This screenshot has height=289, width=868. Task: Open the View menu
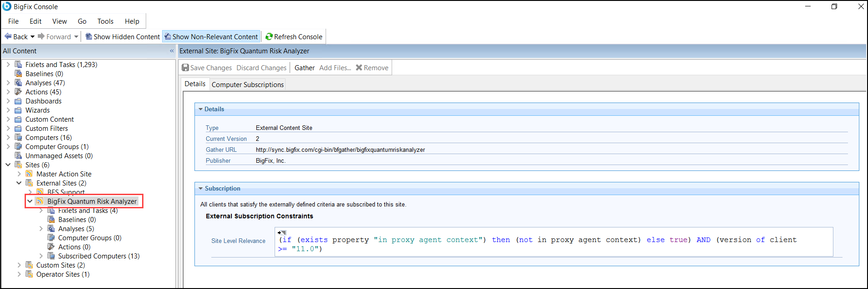60,21
